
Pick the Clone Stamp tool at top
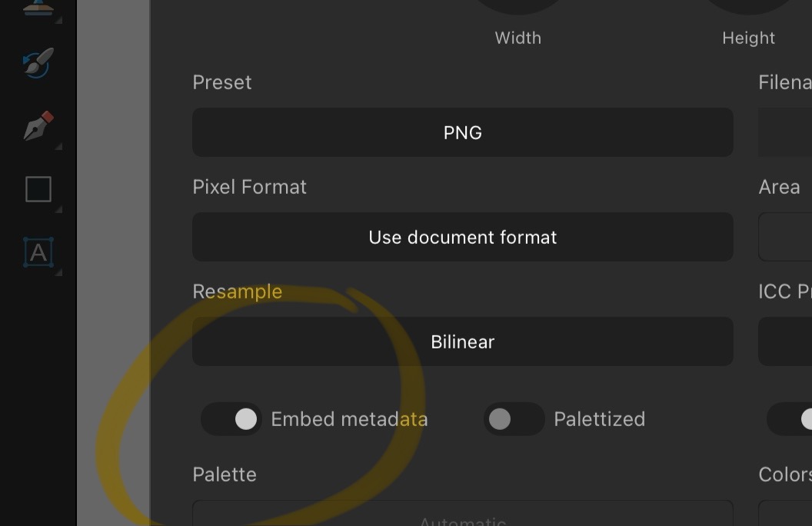click(38, 8)
